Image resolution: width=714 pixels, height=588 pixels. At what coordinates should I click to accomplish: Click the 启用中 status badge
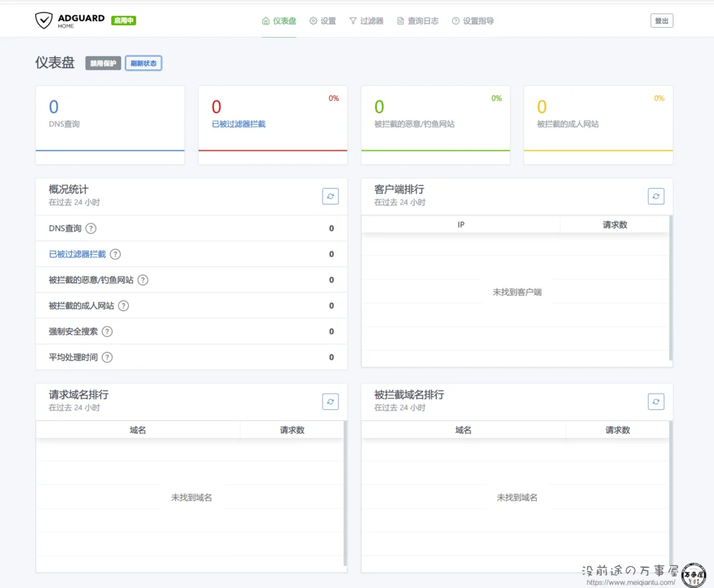123,21
